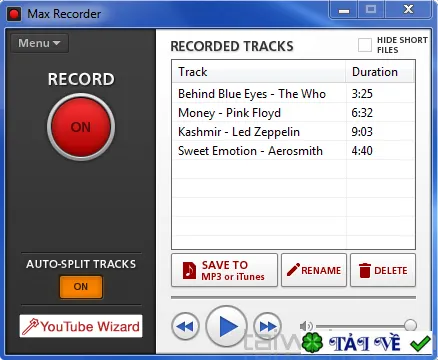The width and height of the screenshot is (438, 360).
Task: Open the Menu dropdown
Action: tap(40, 43)
